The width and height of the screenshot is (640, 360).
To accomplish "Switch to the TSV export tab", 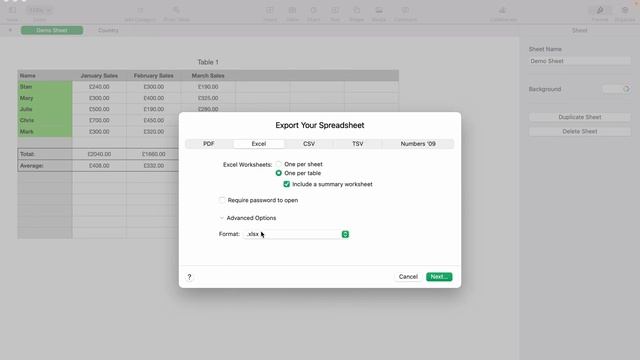I will click(x=358, y=144).
